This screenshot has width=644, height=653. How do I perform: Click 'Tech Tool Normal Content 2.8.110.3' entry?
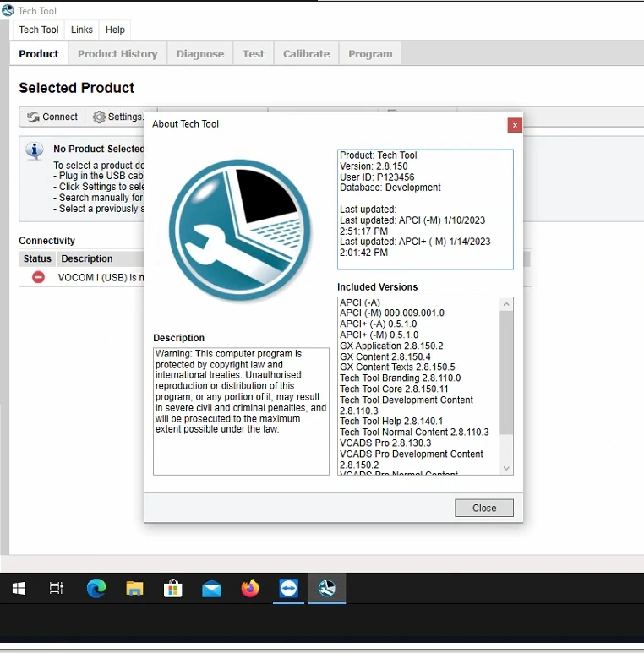tap(414, 432)
